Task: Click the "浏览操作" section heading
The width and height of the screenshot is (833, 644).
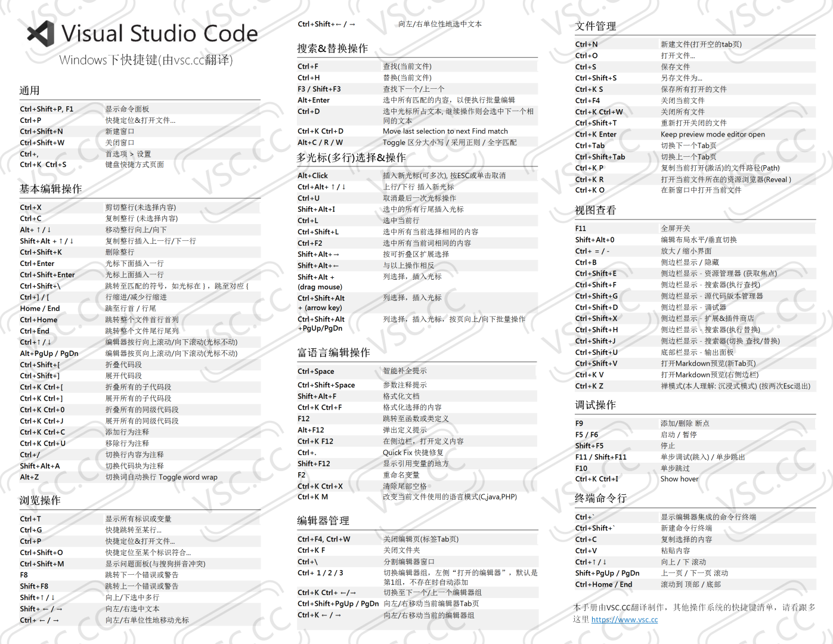Action: tap(40, 500)
